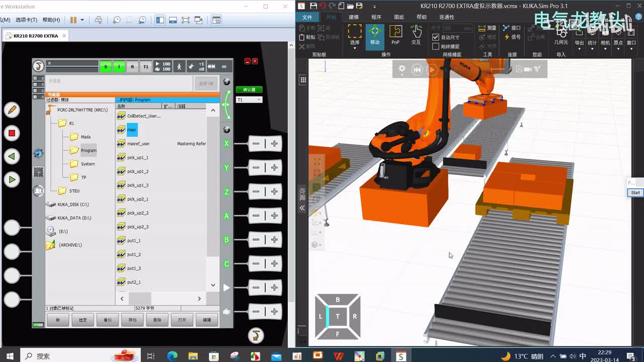Open File Explorer from the taskbar

click(193, 356)
